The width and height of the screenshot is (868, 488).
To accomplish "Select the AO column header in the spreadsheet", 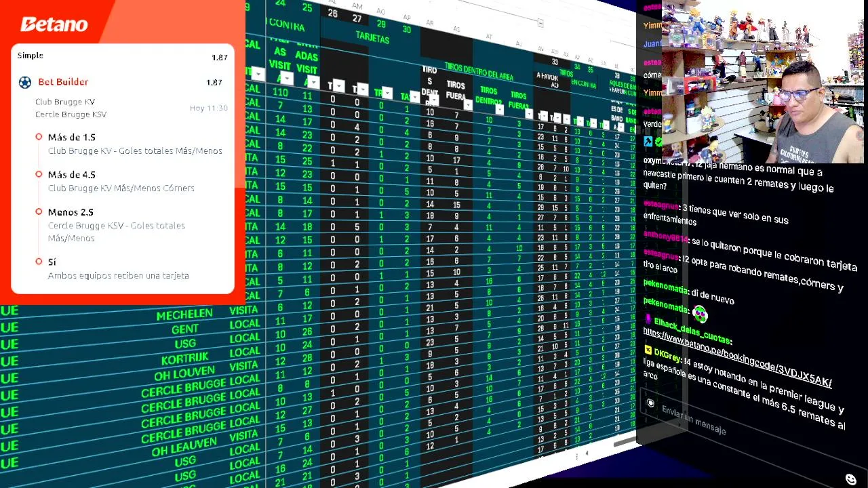I will pyautogui.click(x=381, y=12).
